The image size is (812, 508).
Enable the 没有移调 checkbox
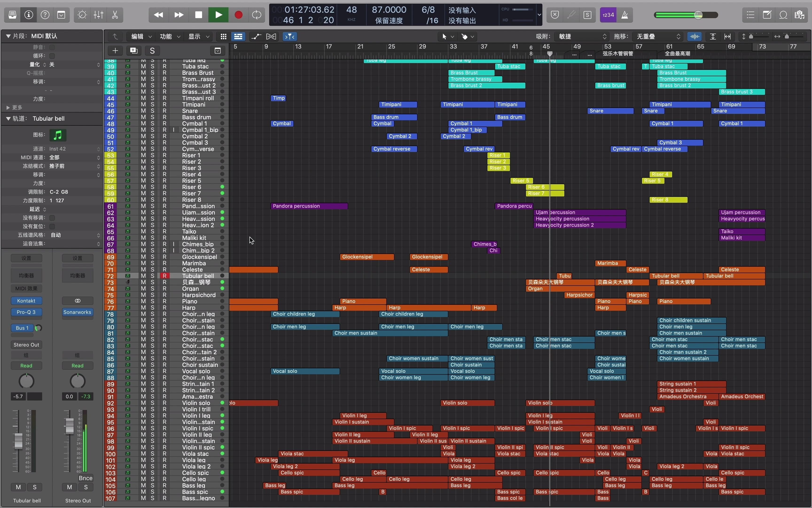click(x=52, y=218)
